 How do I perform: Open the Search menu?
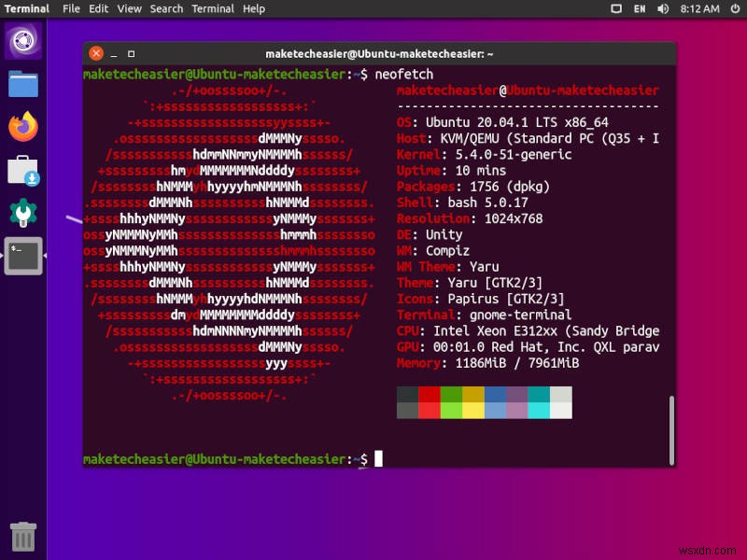tap(166, 8)
